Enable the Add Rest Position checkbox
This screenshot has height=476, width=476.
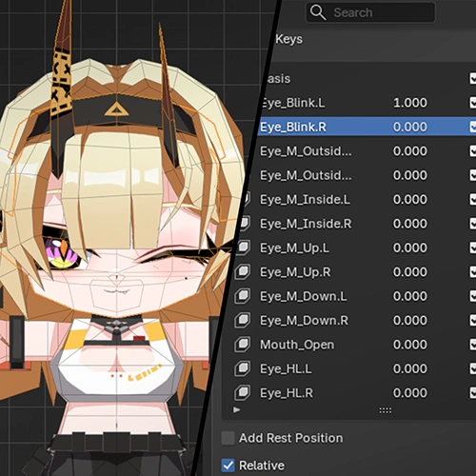228,438
